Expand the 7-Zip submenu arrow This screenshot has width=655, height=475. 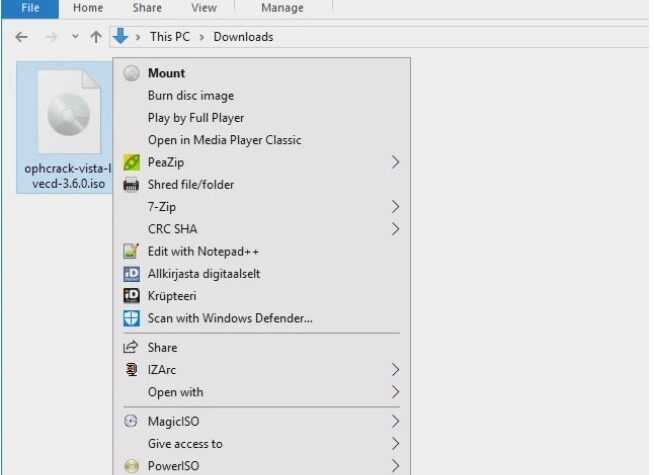(x=395, y=207)
